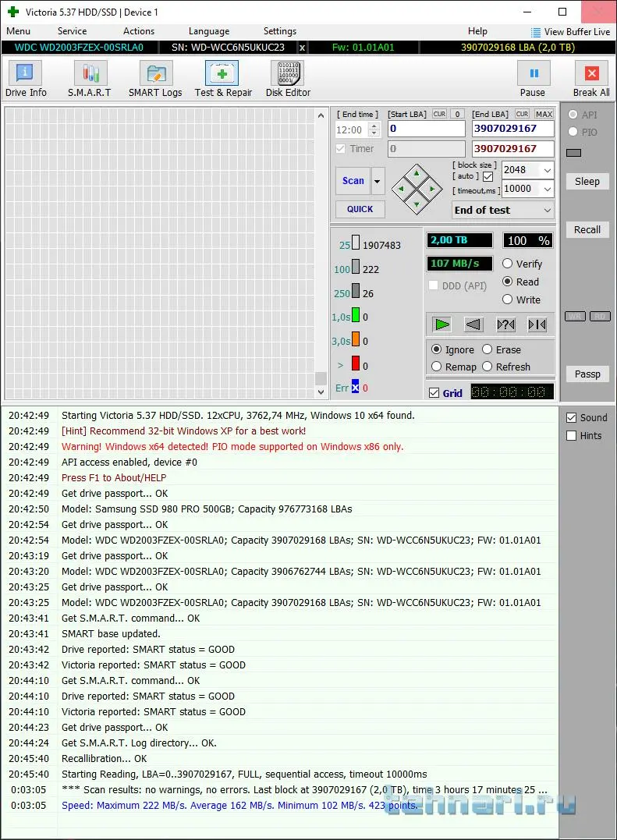Click MAX button for End LBA
Image resolution: width=617 pixels, height=840 pixels.
pyautogui.click(x=544, y=114)
